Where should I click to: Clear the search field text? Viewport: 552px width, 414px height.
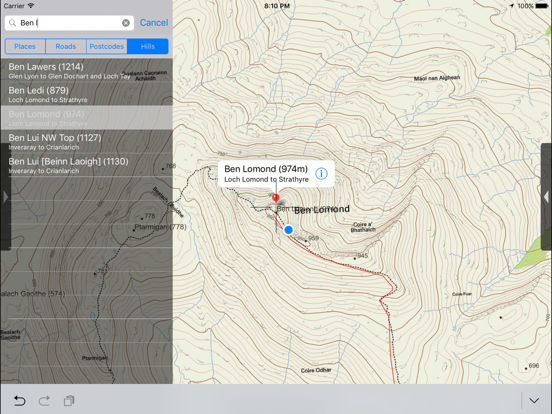tap(126, 23)
